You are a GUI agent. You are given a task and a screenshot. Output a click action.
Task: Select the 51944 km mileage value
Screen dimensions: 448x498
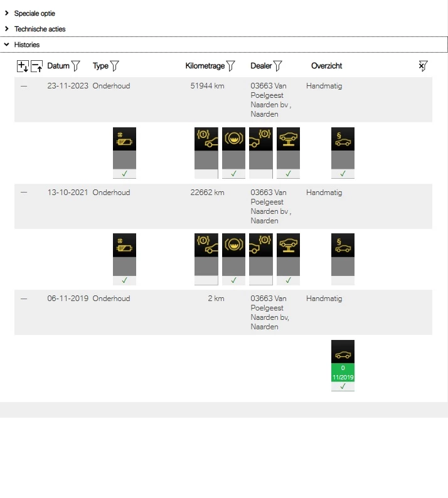(207, 86)
